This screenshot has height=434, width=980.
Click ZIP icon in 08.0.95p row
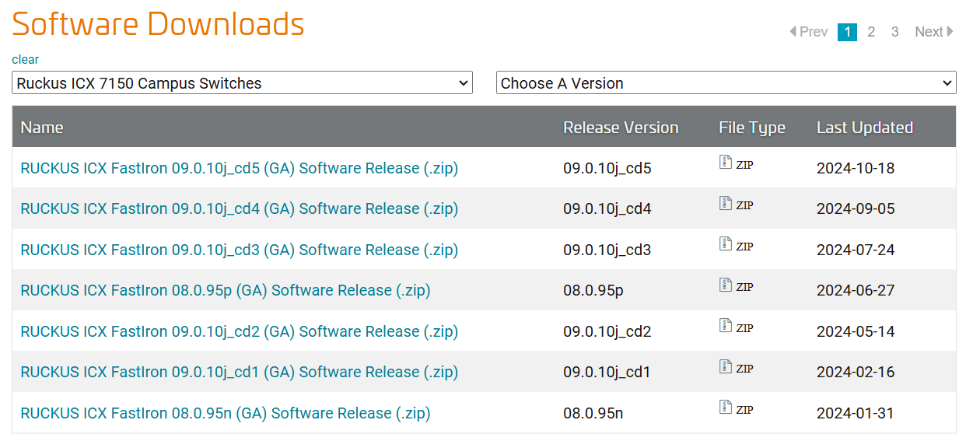pyautogui.click(x=726, y=285)
